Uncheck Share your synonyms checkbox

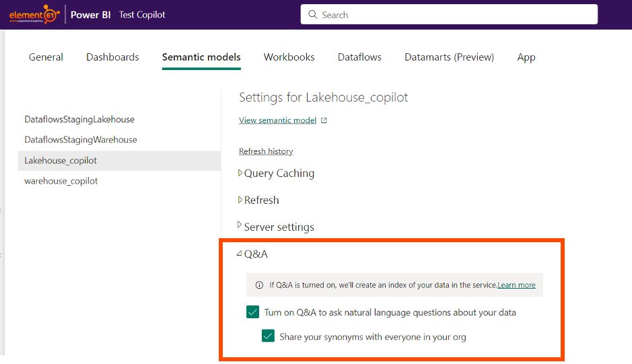[268, 336]
